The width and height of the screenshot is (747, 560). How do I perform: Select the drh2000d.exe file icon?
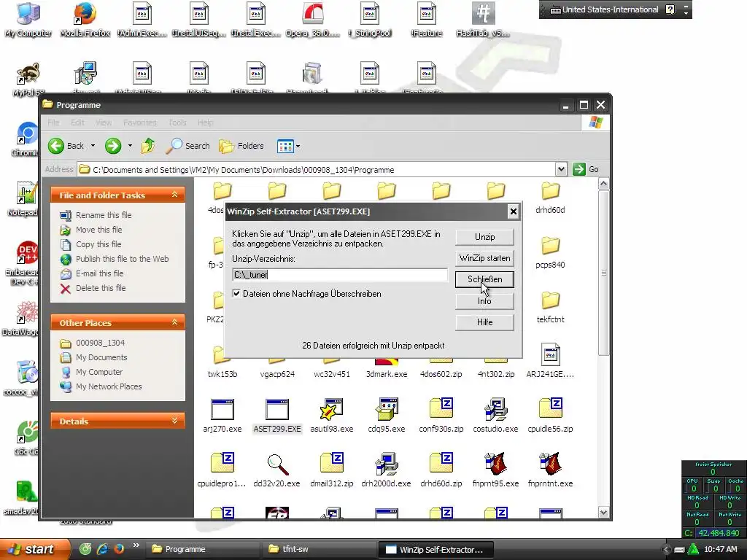387,464
